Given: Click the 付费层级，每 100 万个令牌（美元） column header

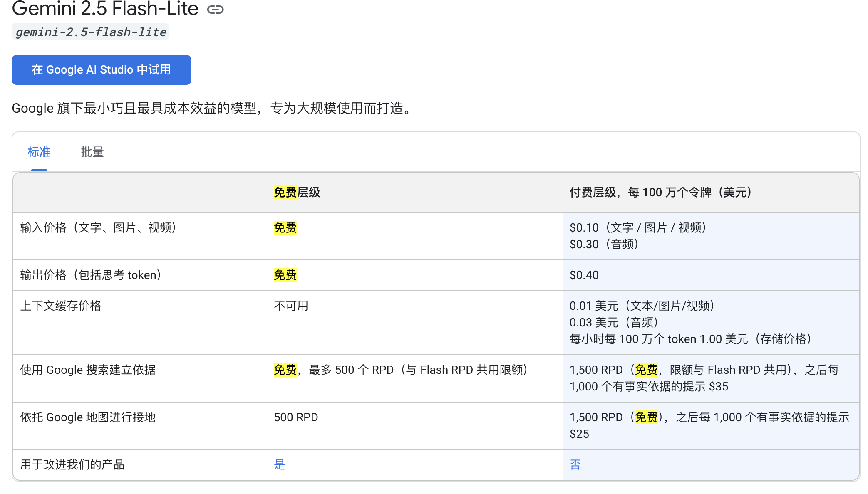Looking at the screenshot, I should 661,193.
